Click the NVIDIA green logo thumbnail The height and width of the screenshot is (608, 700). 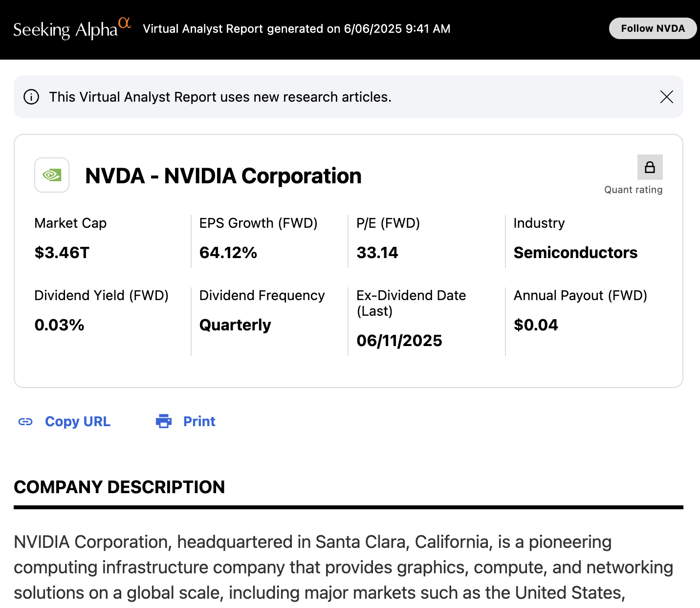52,175
